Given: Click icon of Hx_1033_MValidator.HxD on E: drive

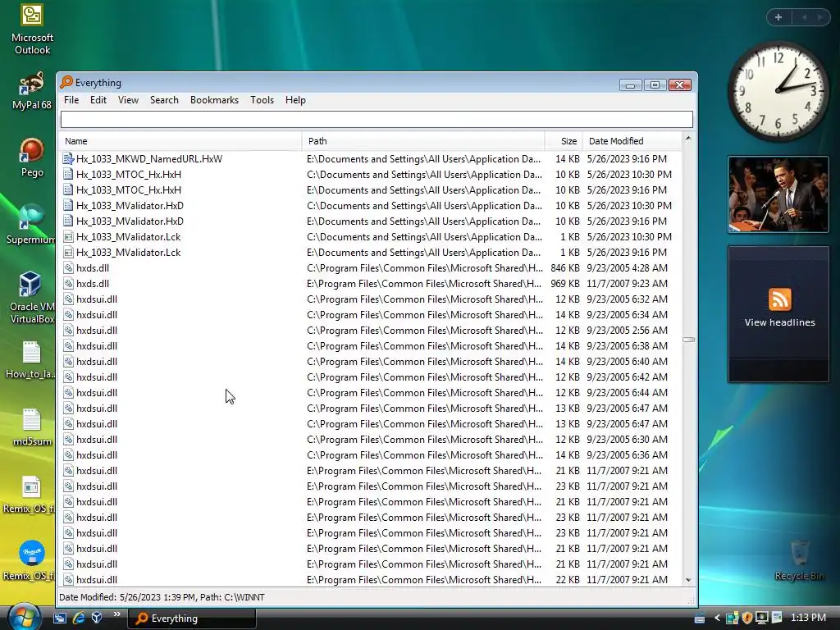Looking at the screenshot, I should tap(68, 221).
